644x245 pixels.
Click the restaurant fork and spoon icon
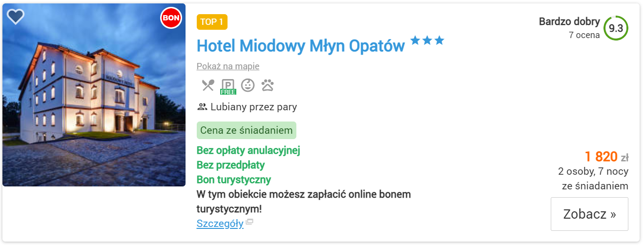click(208, 85)
